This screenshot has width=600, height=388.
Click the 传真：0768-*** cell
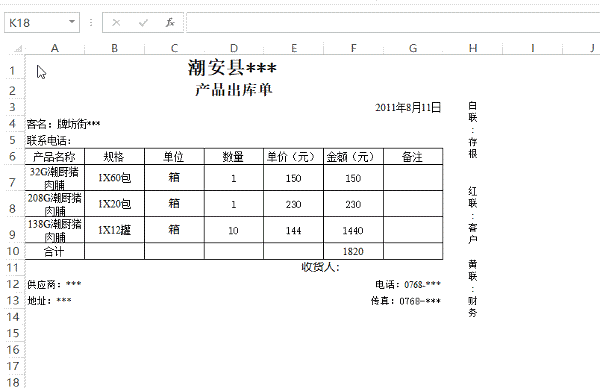pos(406,301)
